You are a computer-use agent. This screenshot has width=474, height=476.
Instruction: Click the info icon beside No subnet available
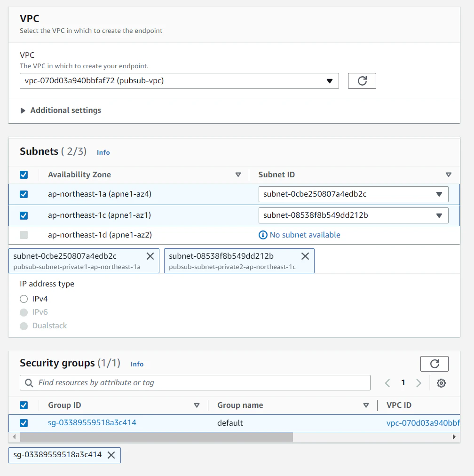click(x=263, y=235)
